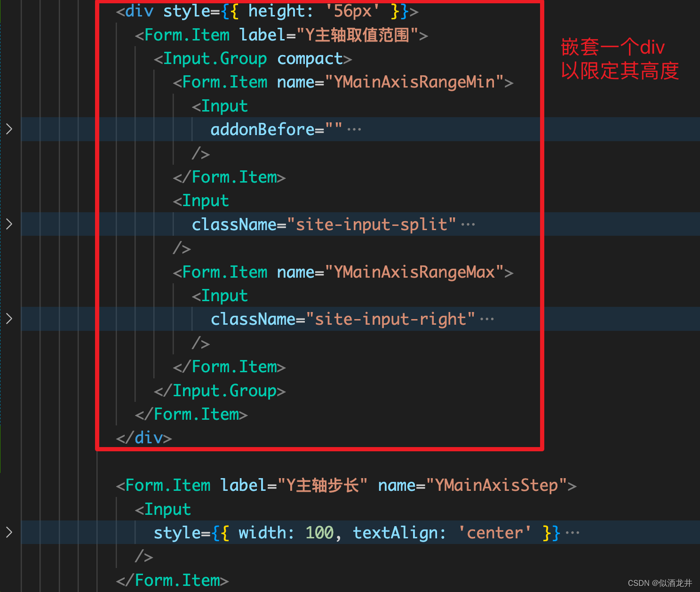This screenshot has width=700, height=592.
Task: Click the <Input tag below YMainAxisRangeMin line
Action: pyautogui.click(x=220, y=106)
